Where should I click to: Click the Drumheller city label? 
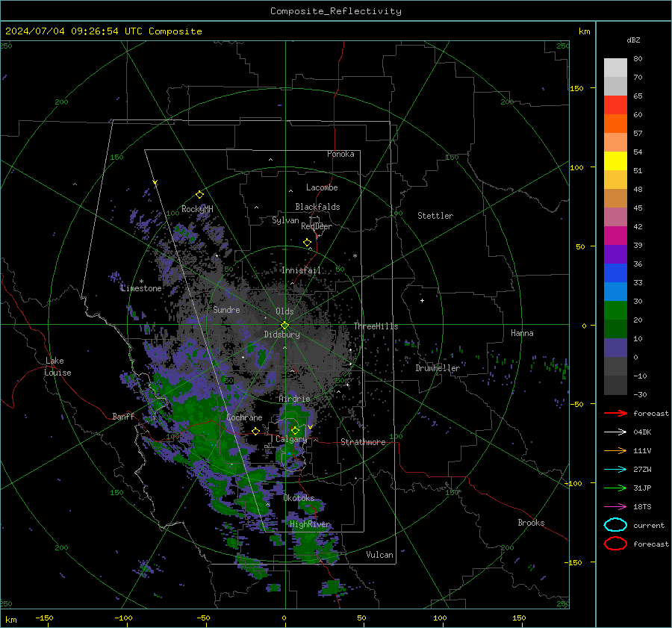pos(438,368)
